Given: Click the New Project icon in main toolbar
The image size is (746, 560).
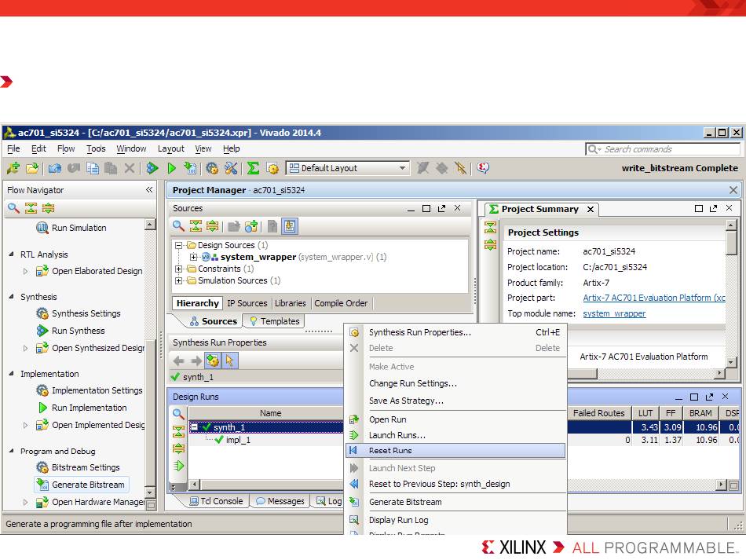Looking at the screenshot, I should [13, 168].
